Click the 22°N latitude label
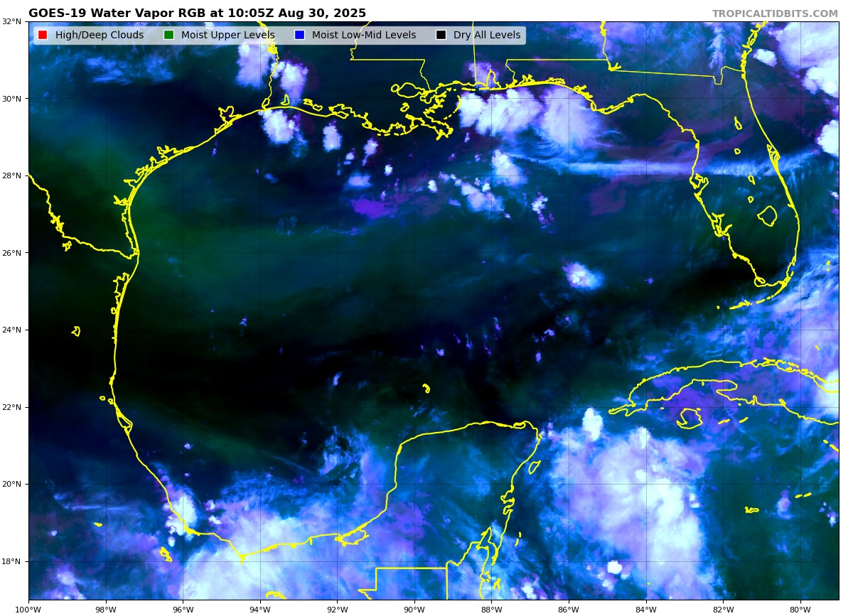 (x=14, y=407)
